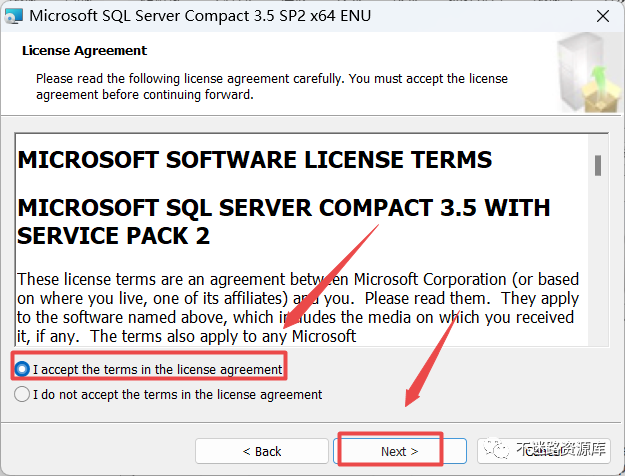Viewport: 625px width, 476px height.
Task: Go back with the < Back button
Action: click(262, 451)
